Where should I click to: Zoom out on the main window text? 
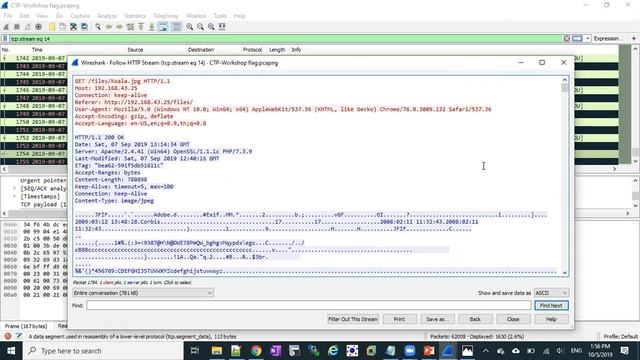[200, 27]
